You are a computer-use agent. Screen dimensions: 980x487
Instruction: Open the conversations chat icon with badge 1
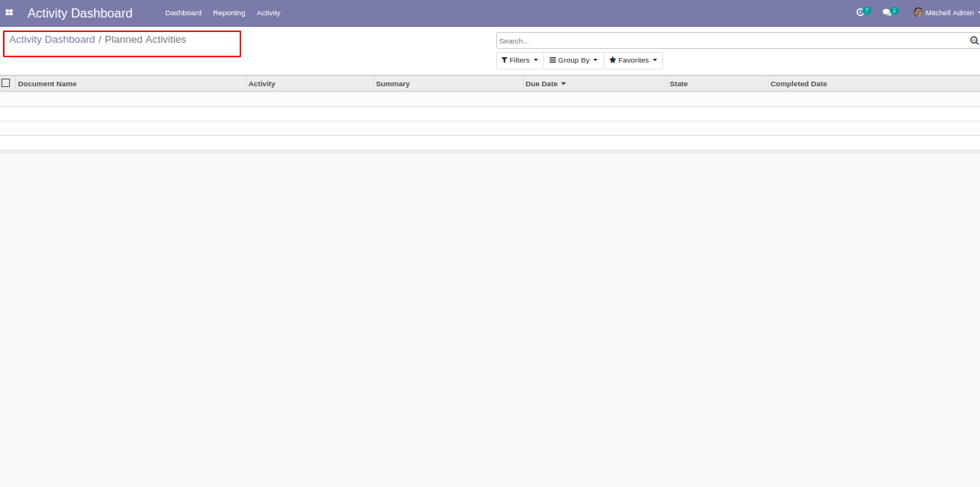click(890, 12)
